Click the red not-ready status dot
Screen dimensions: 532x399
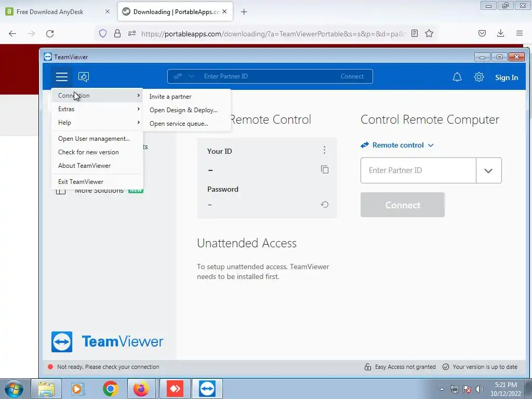[x=50, y=367]
